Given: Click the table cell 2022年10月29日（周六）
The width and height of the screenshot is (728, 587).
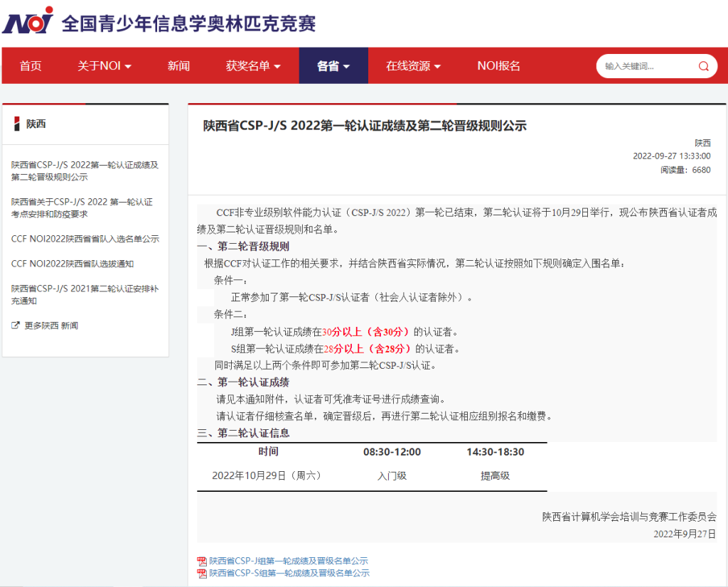Looking at the screenshot, I should [268, 475].
